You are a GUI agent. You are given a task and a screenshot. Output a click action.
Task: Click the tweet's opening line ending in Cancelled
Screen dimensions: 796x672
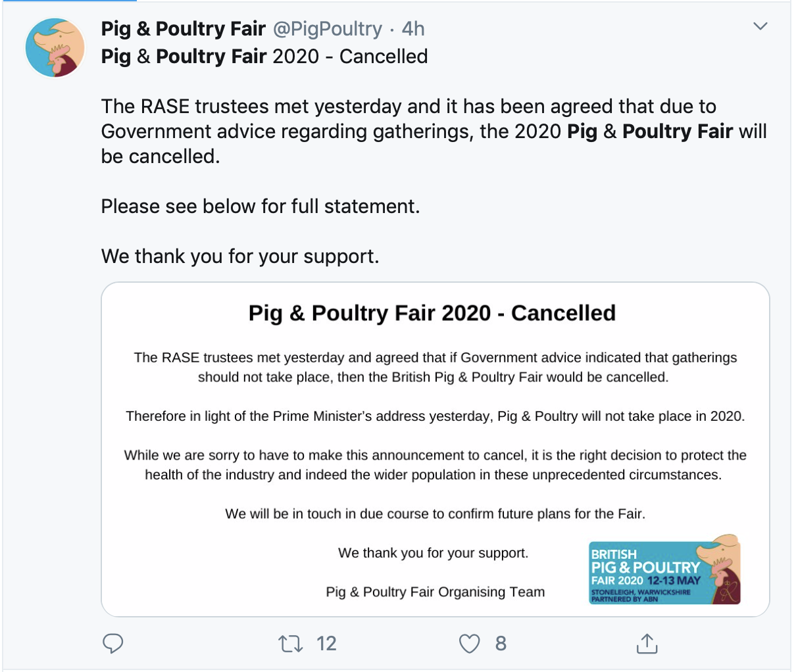264,57
